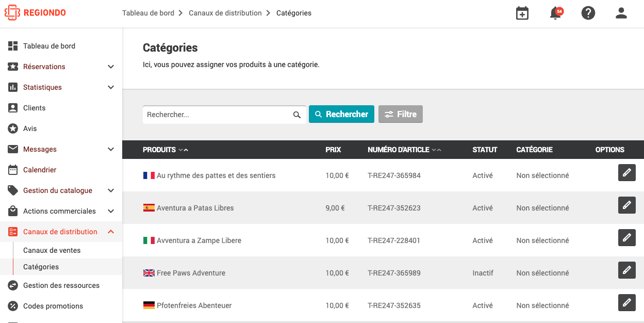Go to Avis in the sidebar
This screenshot has width=644, height=323.
(30, 128)
